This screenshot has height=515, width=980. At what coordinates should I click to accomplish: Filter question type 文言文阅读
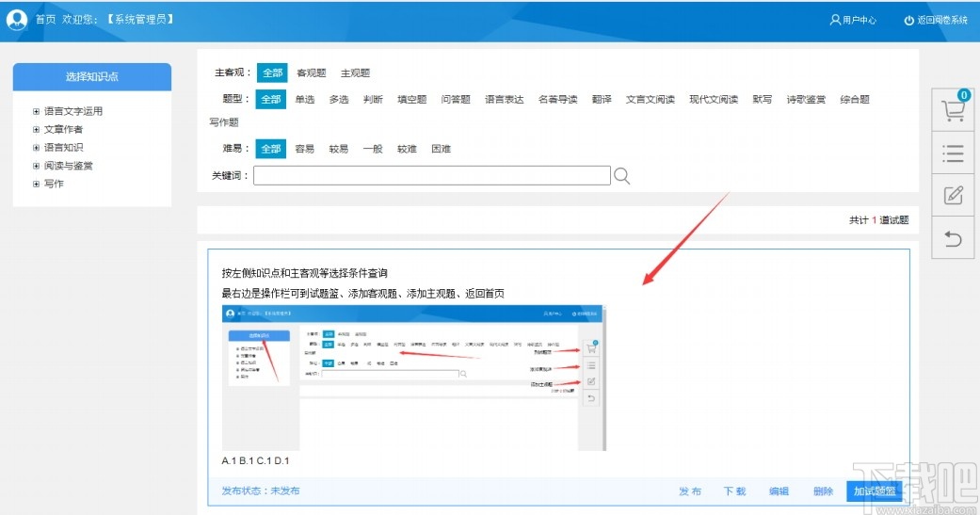click(x=651, y=100)
